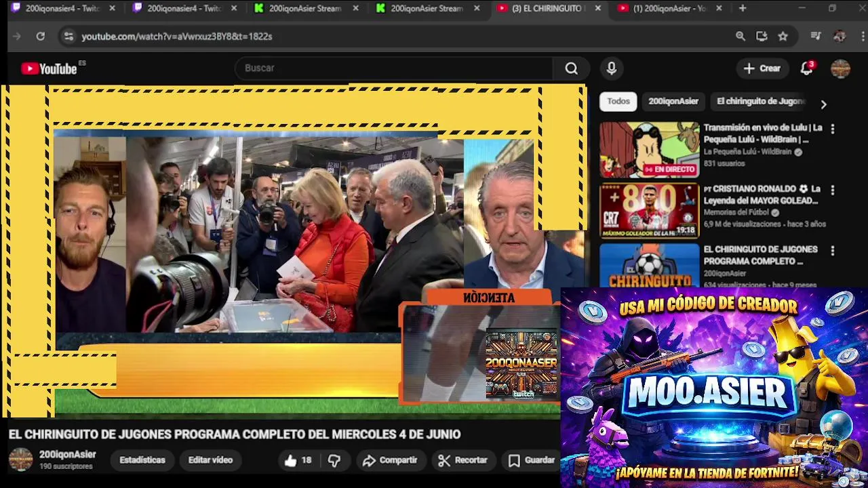Click Editar vídeo button
The width and height of the screenshot is (868, 488).
(x=210, y=460)
